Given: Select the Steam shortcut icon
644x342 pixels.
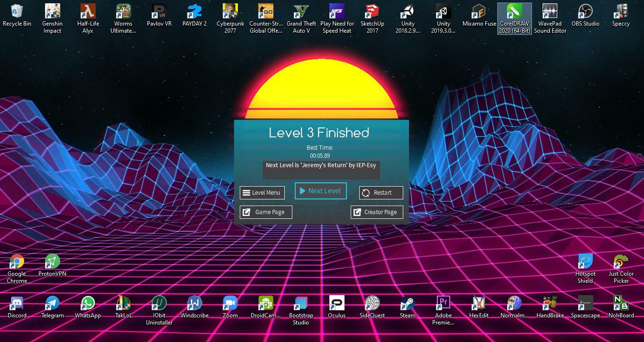Looking at the screenshot, I should [408, 304].
